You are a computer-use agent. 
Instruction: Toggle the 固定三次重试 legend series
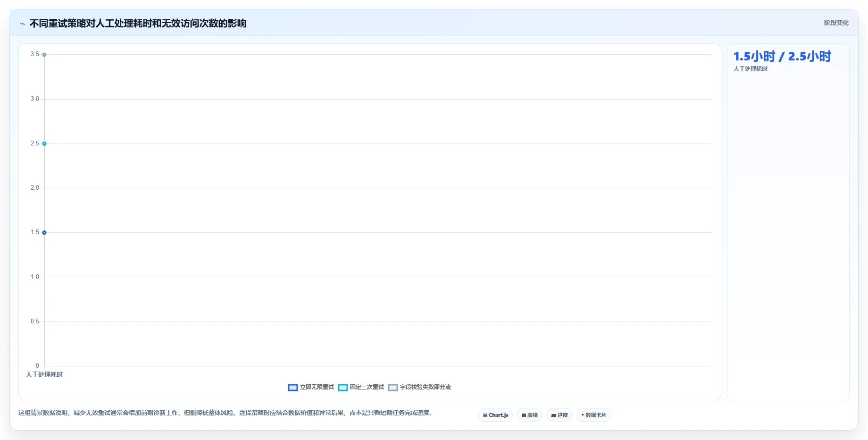(x=361, y=387)
